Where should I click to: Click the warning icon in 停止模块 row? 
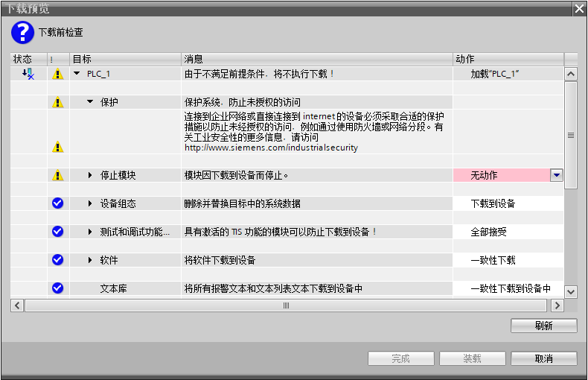tap(57, 175)
